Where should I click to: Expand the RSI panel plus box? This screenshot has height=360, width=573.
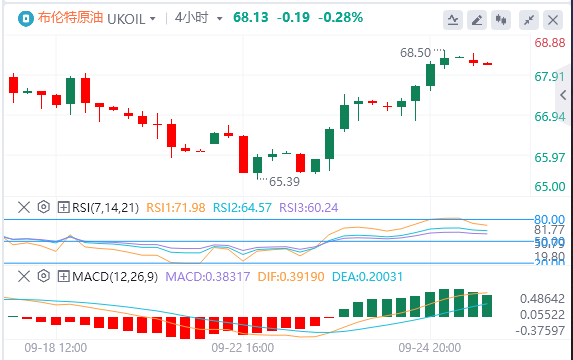tap(63, 208)
